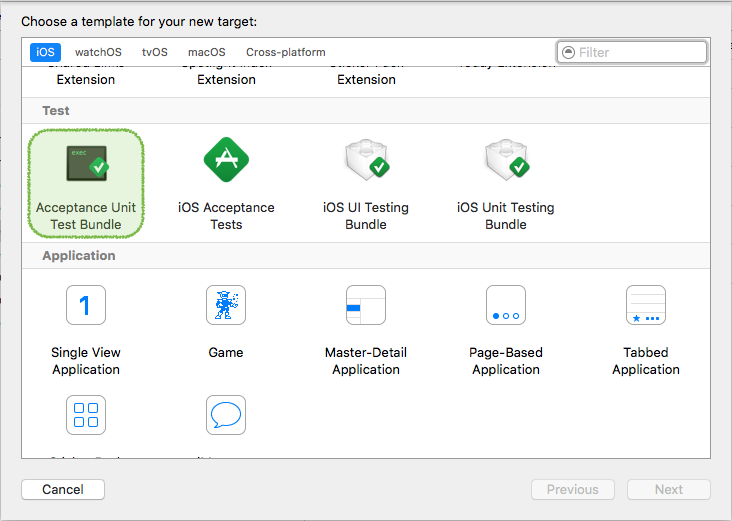Click the 'Single View Application' label

(x=86, y=361)
